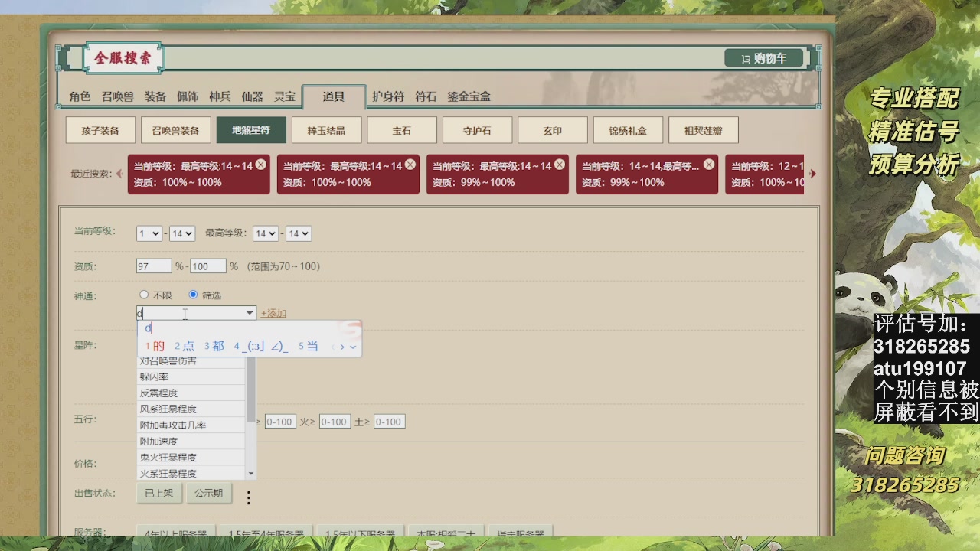The height and width of the screenshot is (551, 980).
Task: Open the 购物车 shopping cart
Action: click(763, 58)
